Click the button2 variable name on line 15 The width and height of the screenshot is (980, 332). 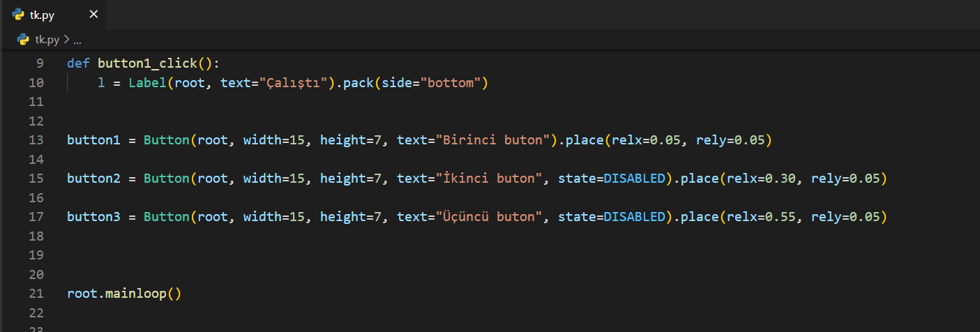tap(94, 179)
